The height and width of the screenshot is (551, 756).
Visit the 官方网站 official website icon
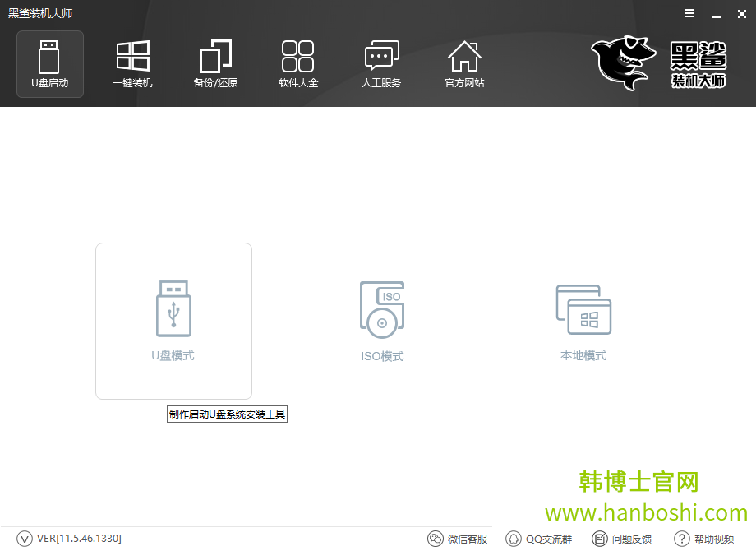click(464, 63)
